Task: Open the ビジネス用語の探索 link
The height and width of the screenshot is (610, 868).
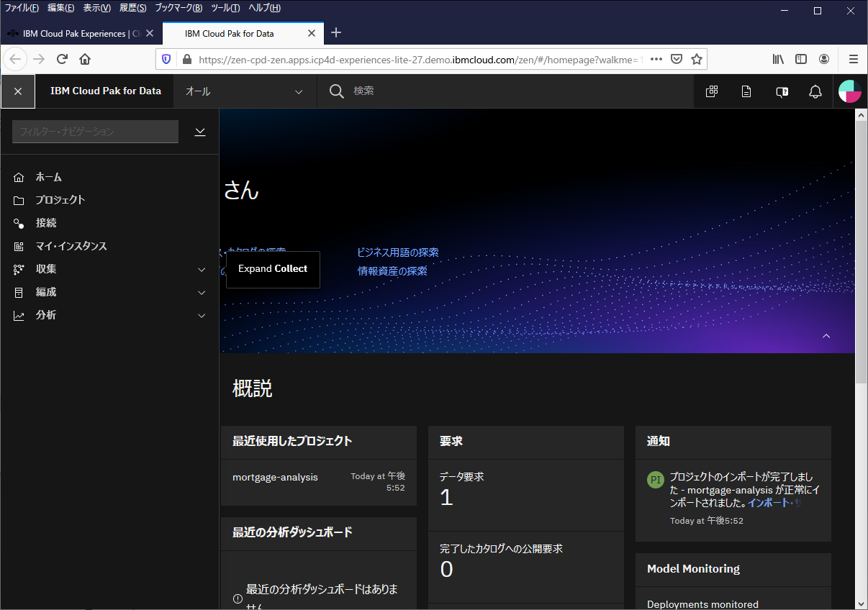Action: pyautogui.click(x=398, y=252)
